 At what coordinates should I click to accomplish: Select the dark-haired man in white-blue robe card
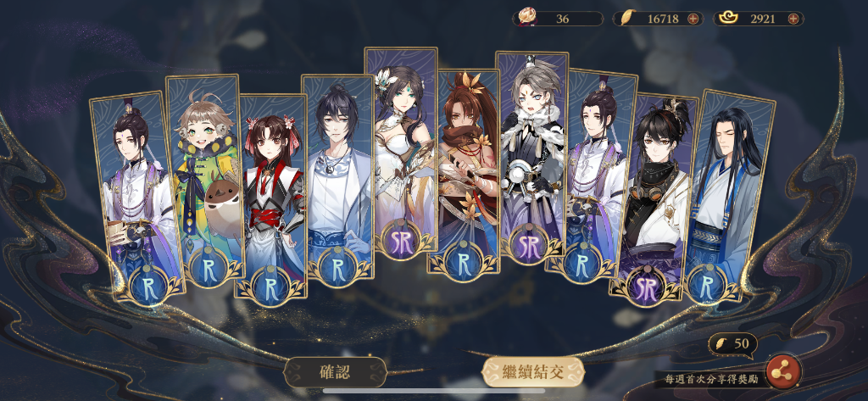[x=338, y=177]
